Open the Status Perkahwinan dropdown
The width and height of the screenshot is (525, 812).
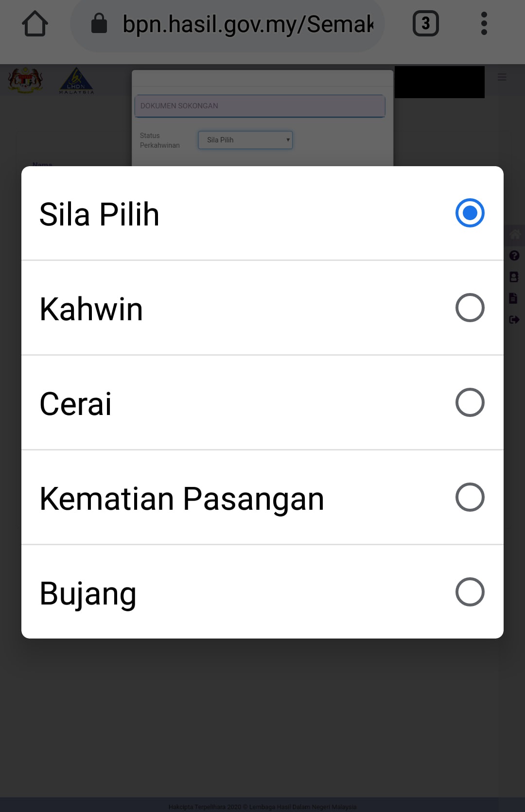[x=245, y=140]
